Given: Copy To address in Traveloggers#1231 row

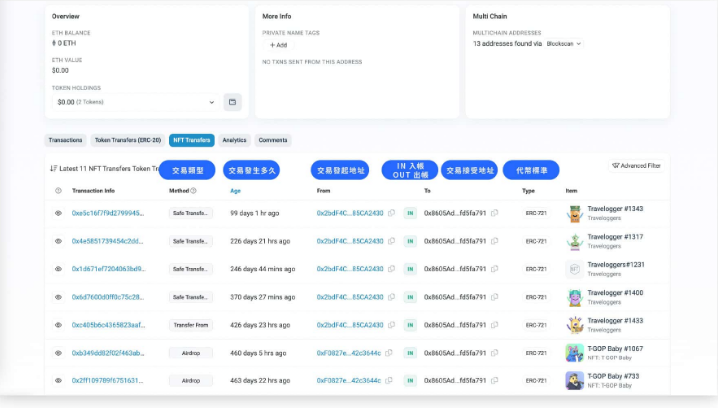Looking at the screenshot, I should (495, 269).
